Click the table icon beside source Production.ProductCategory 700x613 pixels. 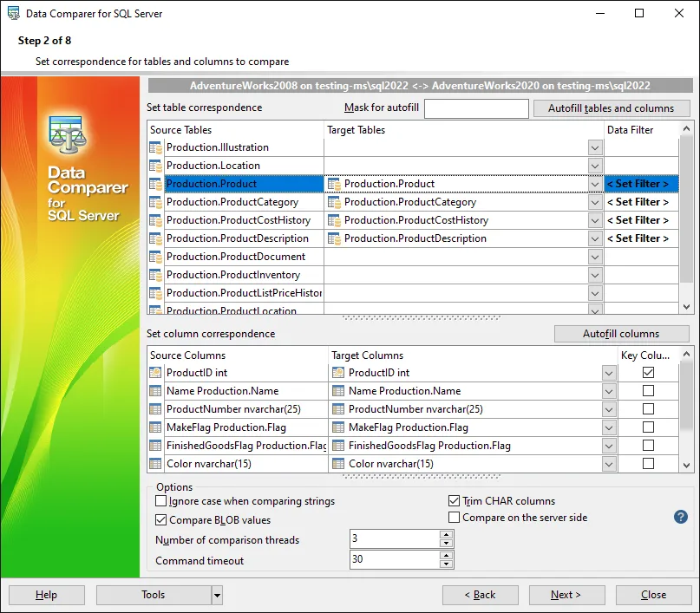coord(156,202)
